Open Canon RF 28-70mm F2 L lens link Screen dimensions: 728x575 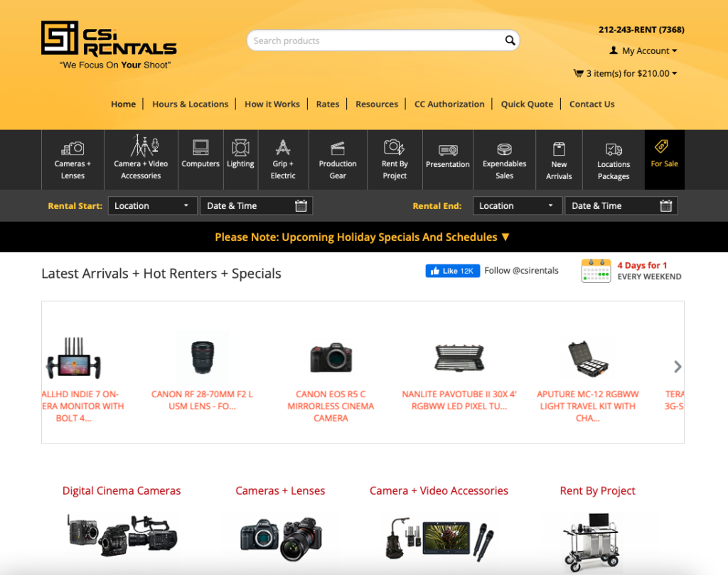[x=202, y=400]
